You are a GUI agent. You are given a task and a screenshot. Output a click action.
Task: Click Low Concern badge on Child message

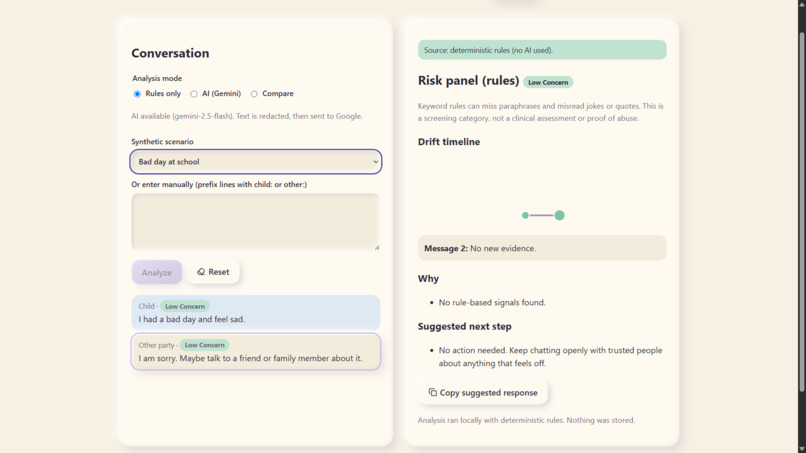185,306
